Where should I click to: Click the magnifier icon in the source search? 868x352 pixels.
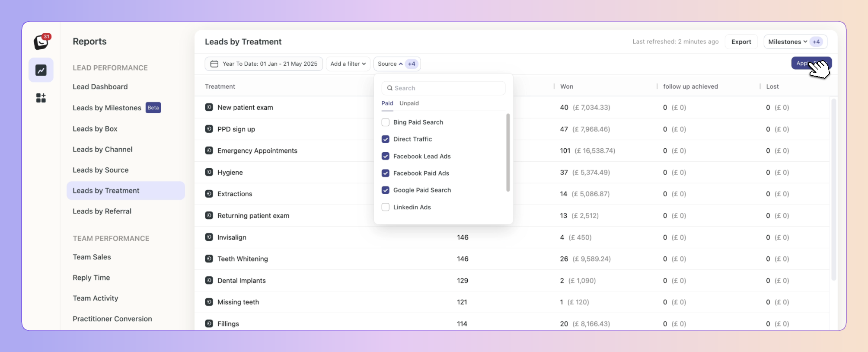point(390,88)
